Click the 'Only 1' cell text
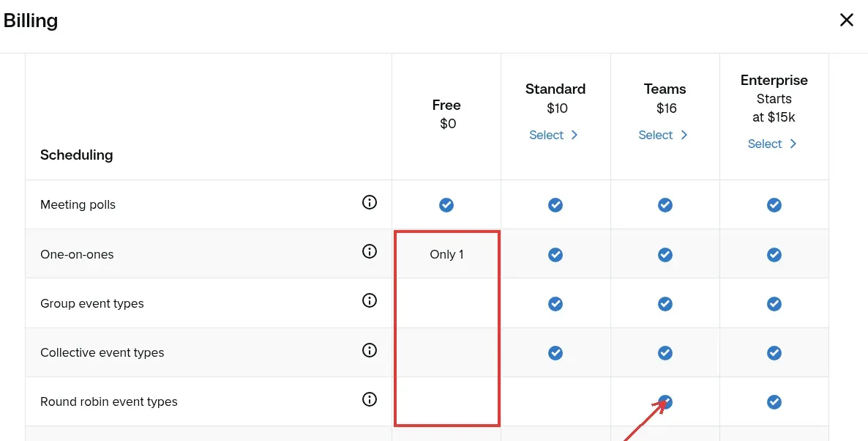The image size is (868, 441). 446,255
